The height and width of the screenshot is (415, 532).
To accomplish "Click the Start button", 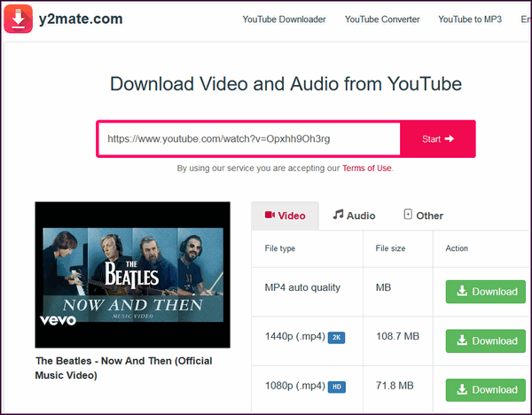I will pyautogui.click(x=438, y=139).
